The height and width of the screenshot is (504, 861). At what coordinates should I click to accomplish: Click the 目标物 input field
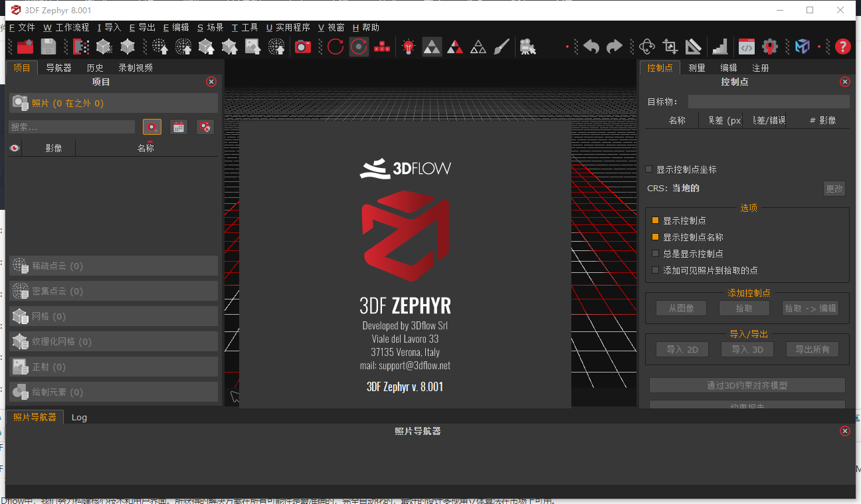(x=768, y=101)
